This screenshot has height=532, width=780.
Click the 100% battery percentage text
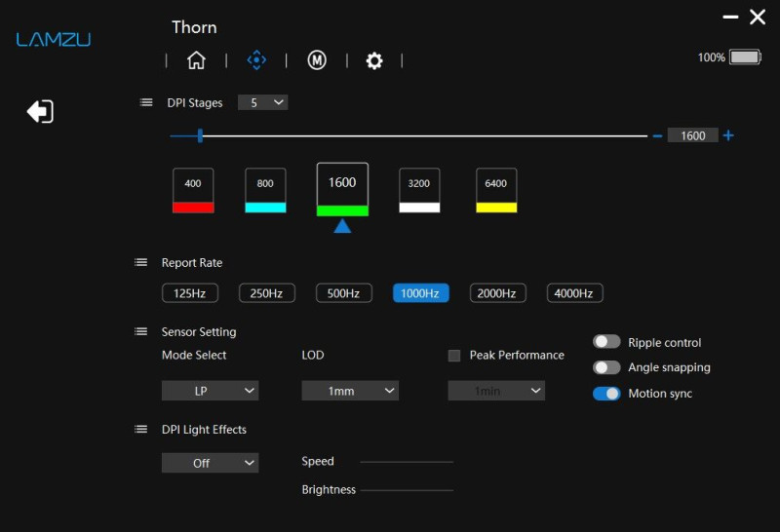[711, 57]
